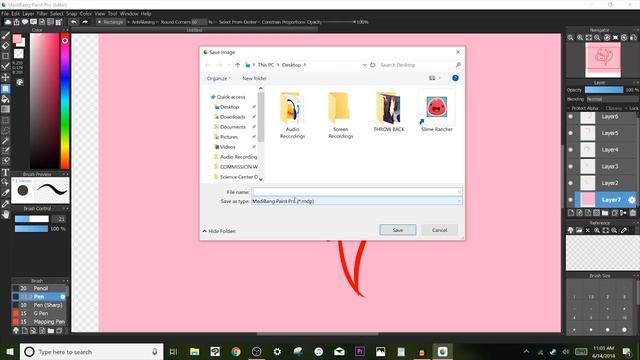Select the Text tool
This screenshot has height=360, width=640.
click(5, 172)
